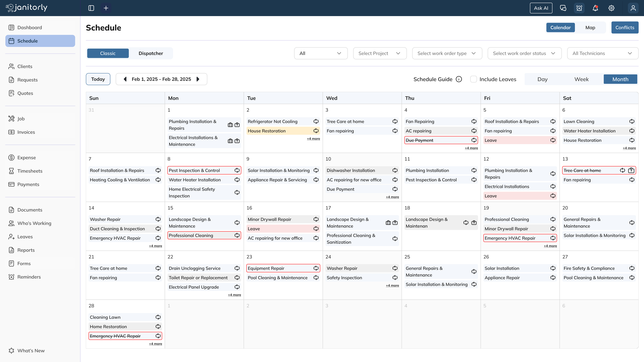Open Quotes in the sidebar
Image resolution: width=644 pixels, height=362 pixels.
click(40, 93)
